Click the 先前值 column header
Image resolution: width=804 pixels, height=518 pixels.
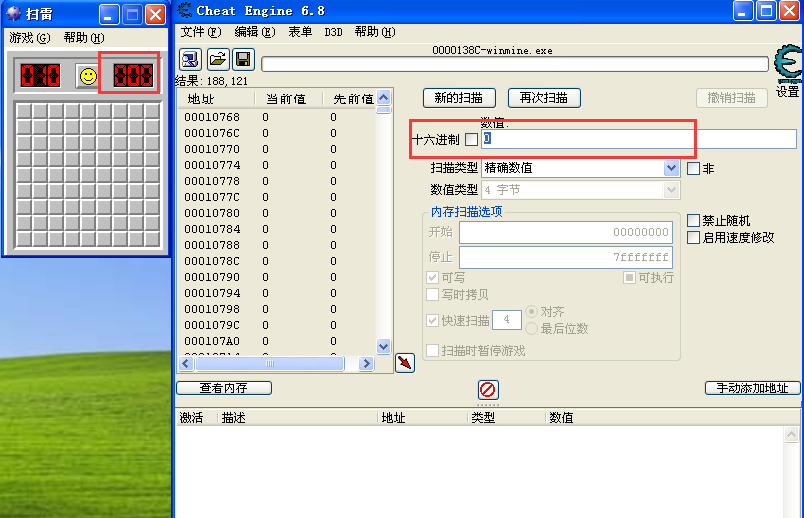click(350, 98)
